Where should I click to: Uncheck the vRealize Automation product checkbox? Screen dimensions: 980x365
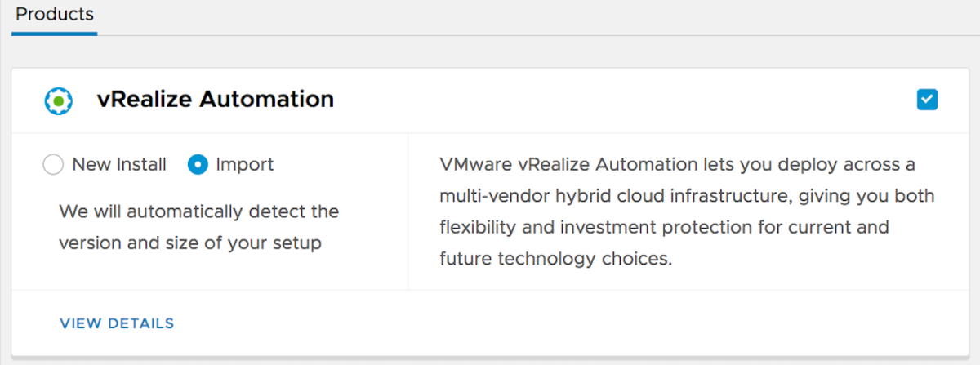(927, 100)
